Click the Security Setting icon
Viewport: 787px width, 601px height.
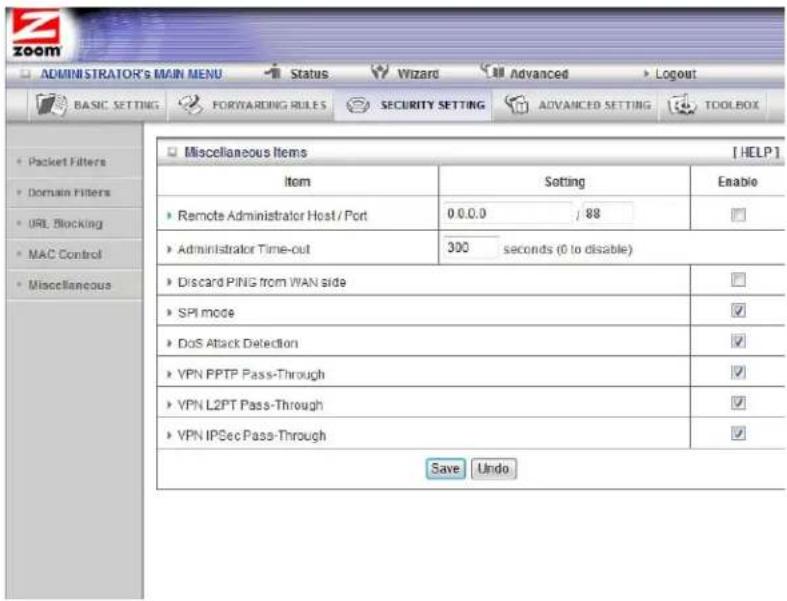point(358,105)
